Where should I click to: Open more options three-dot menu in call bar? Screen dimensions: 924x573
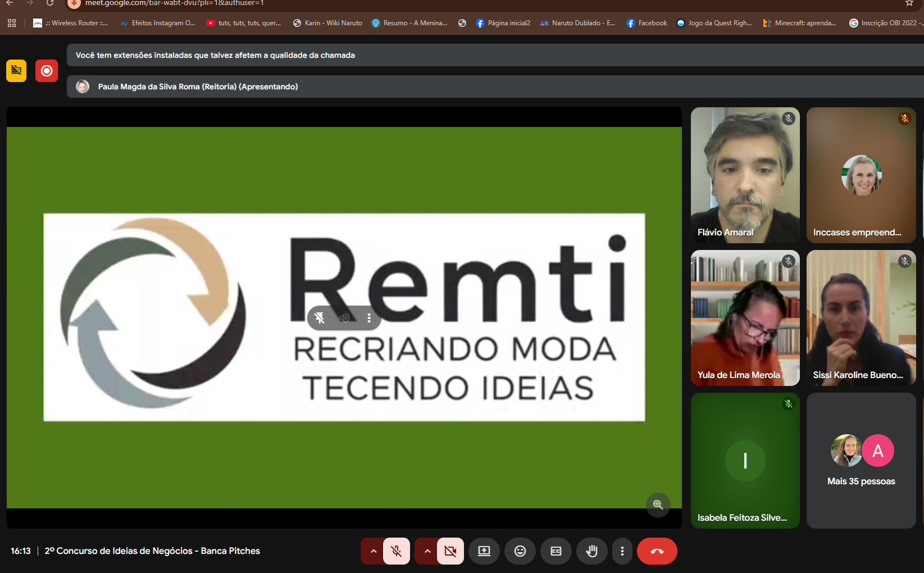click(x=622, y=551)
